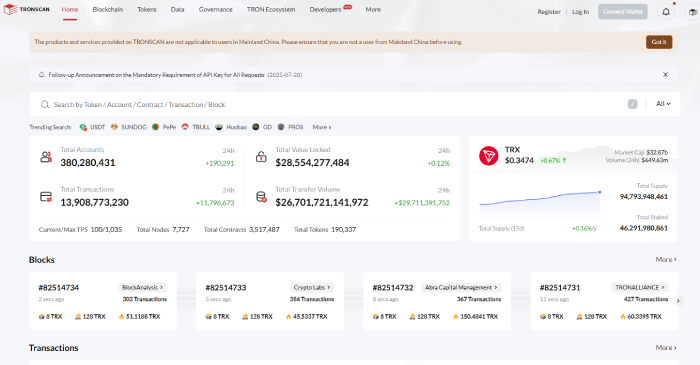Click the TBULL trending token icon

[185, 127]
